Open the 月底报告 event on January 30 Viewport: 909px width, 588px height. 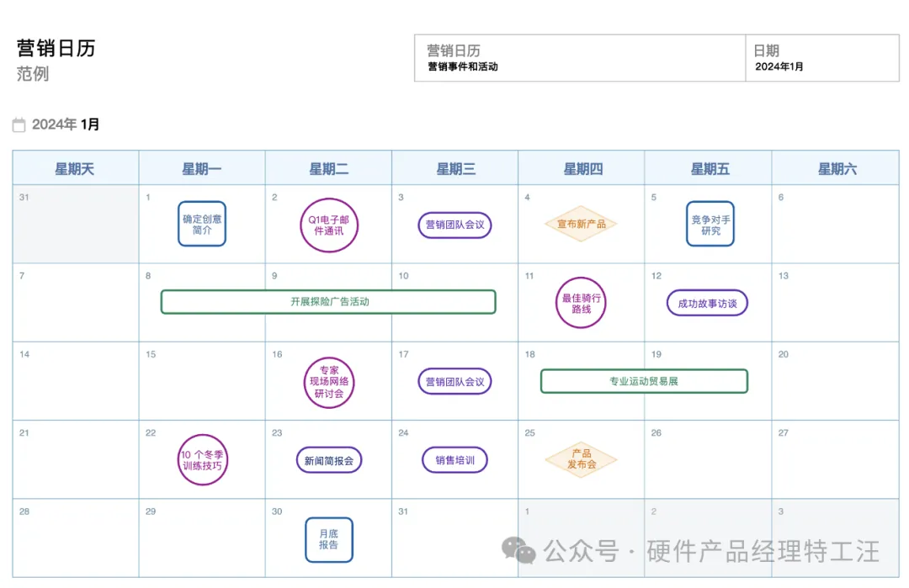(x=328, y=538)
